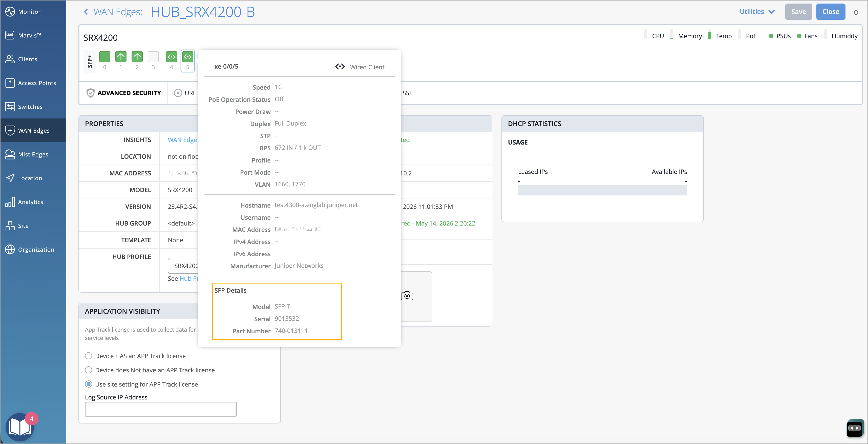Open Mist Edges in sidebar
This screenshot has height=444, width=868.
tap(33, 154)
